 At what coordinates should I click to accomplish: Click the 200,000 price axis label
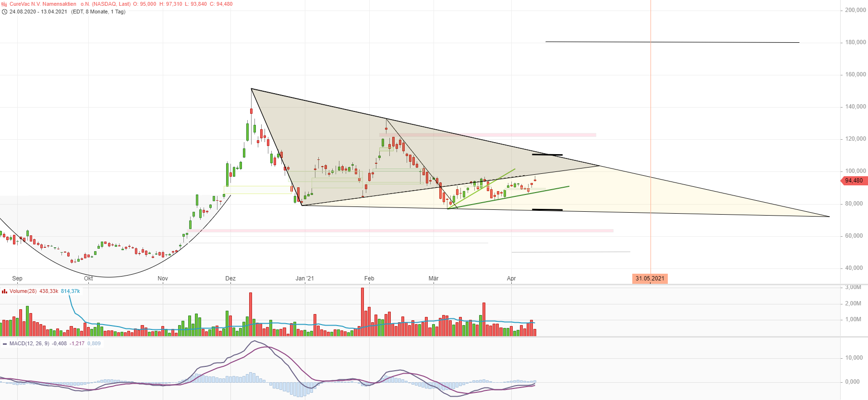(856, 10)
